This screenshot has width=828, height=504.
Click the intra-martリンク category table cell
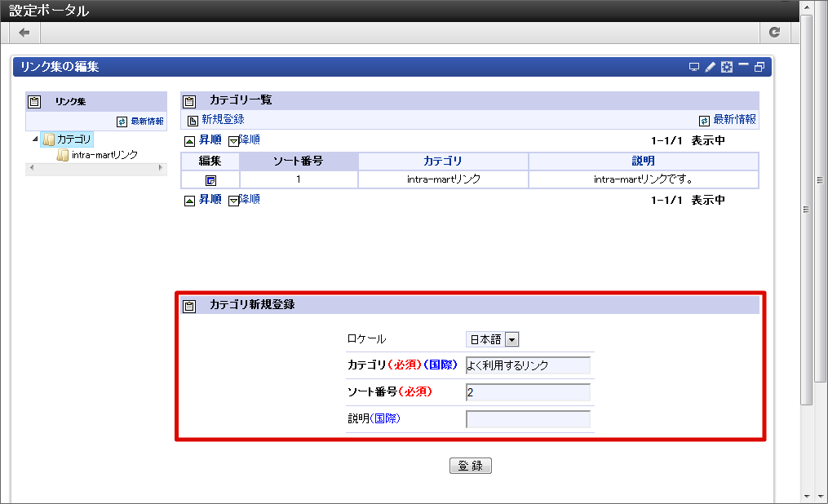pyautogui.click(x=443, y=179)
